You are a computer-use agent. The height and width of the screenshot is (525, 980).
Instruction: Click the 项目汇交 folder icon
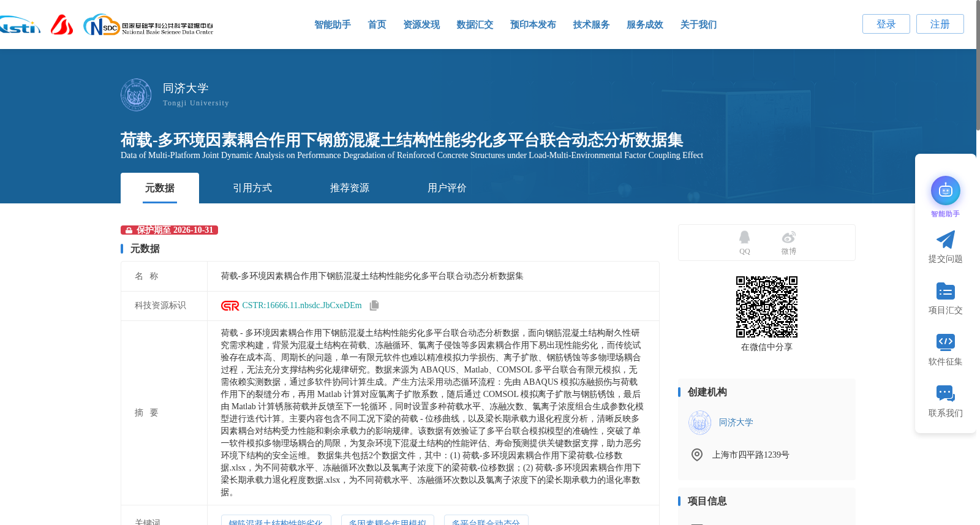click(946, 291)
